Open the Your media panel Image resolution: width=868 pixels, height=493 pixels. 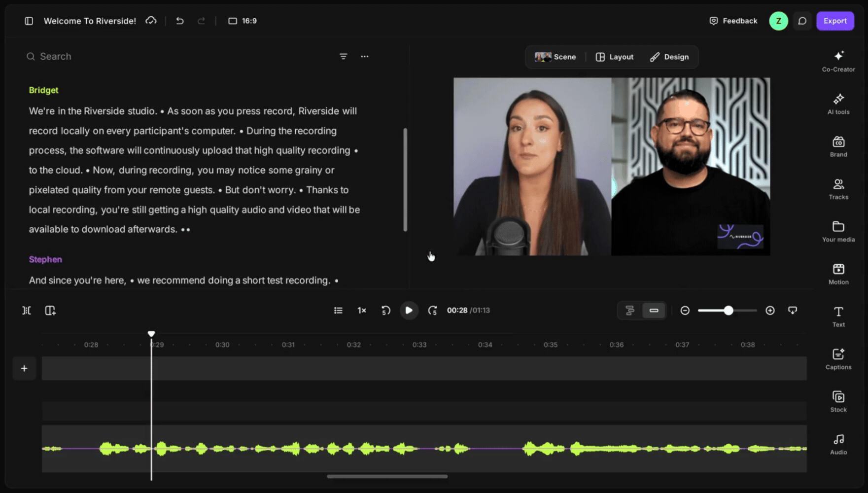tap(838, 231)
